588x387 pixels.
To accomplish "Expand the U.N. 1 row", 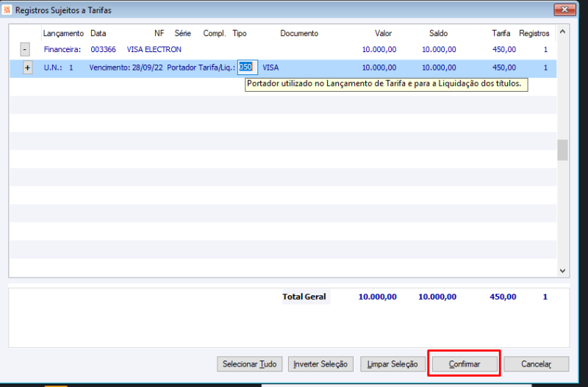I will point(27,68).
